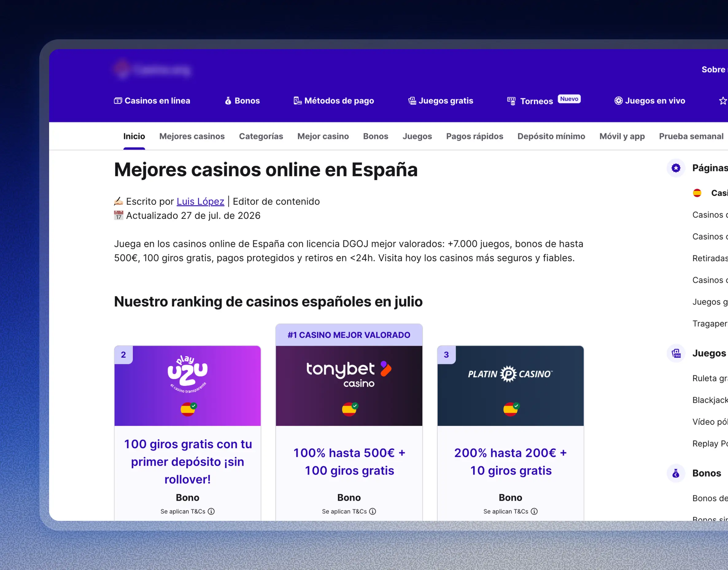The width and height of the screenshot is (728, 570).
Task: Click the Spain flag badge on tonybet card
Action: pyautogui.click(x=350, y=409)
